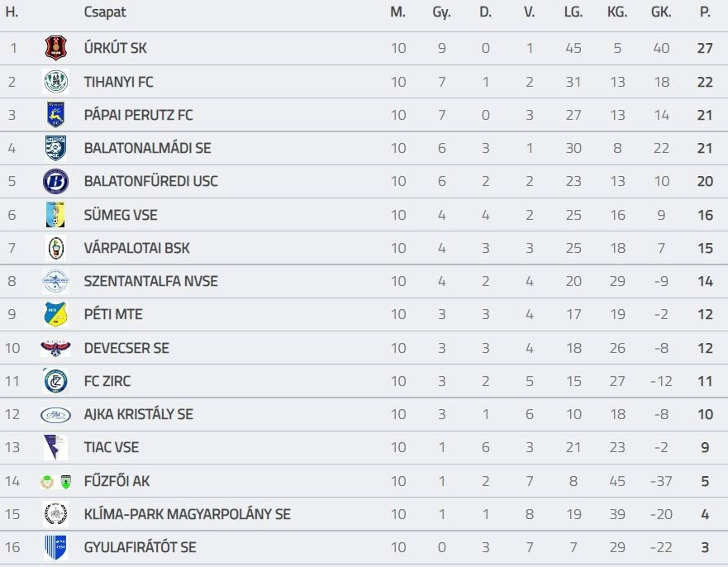Click the Pápai Perutz FC crest
Screen dimensions: 728x567
pyautogui.click(x=55, y=115)
